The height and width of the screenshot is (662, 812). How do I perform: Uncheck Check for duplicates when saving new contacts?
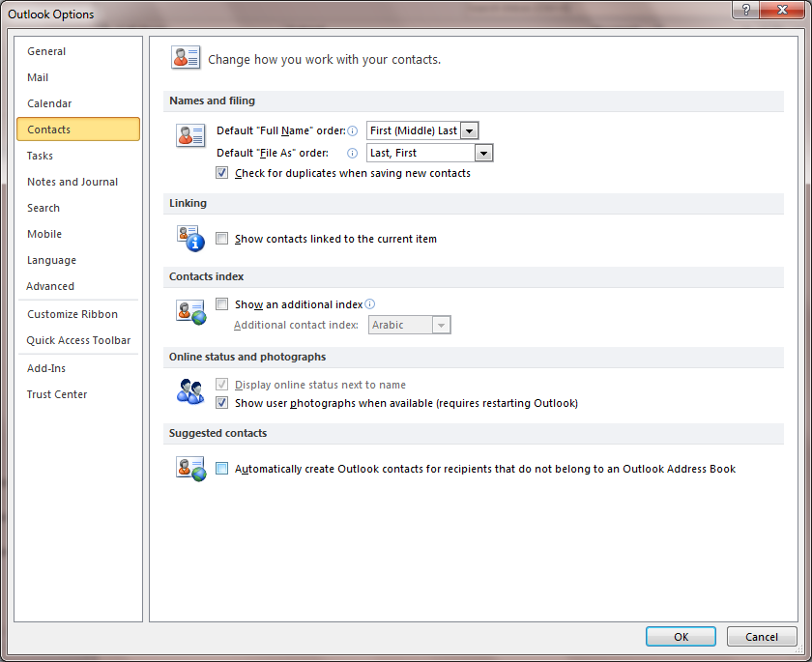[x=221, y=172]
